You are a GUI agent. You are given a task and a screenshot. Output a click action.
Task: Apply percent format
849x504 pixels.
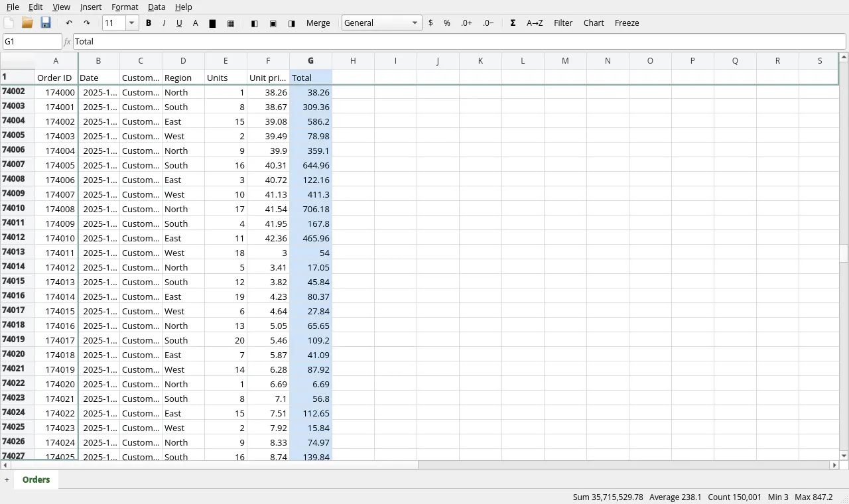click(x=447, y=23)
